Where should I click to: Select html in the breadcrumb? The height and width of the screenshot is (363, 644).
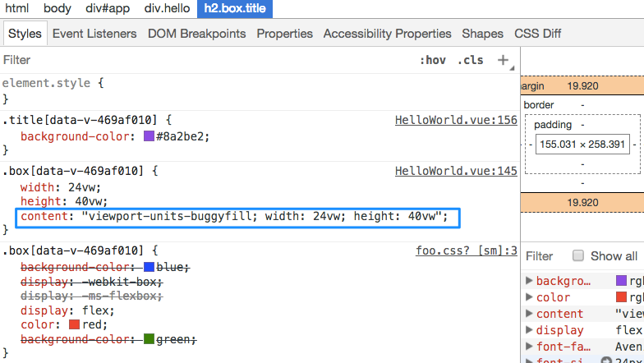click(16, 8)
